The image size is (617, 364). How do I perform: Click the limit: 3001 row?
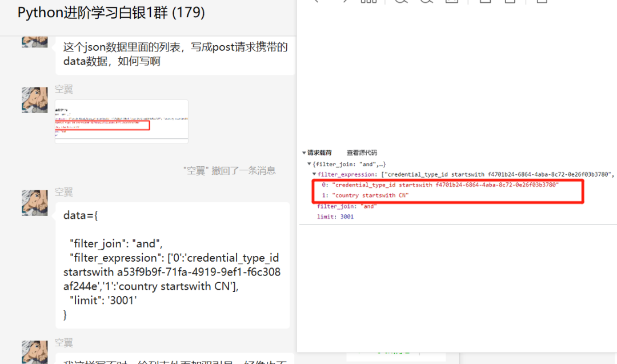[335, 217]
